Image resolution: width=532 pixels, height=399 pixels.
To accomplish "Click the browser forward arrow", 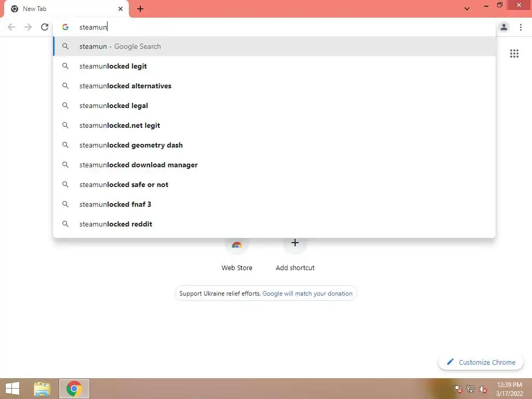I will tap(28, 27).
